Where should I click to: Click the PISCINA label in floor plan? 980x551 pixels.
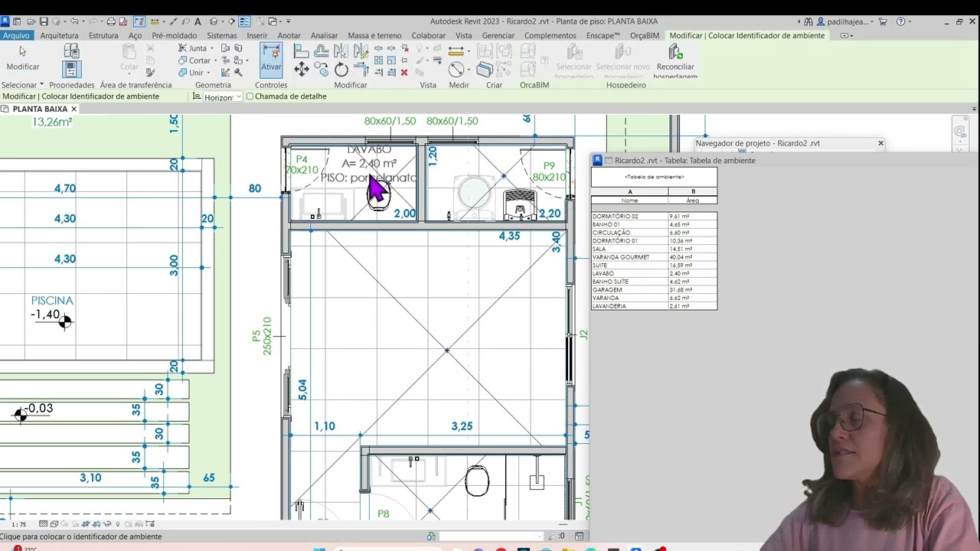pos(52,301)
